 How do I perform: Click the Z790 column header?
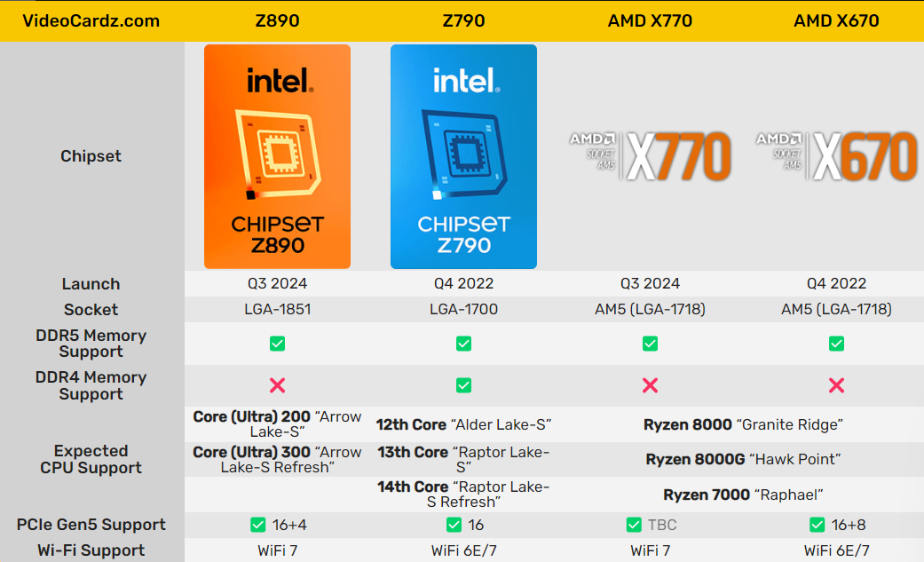pyautogui.click(x=463, y=20)
